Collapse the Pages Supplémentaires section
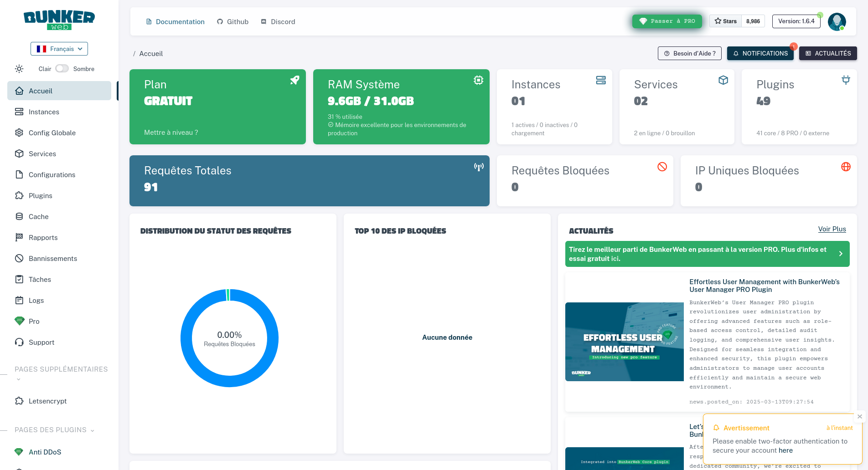 point(18,378)
